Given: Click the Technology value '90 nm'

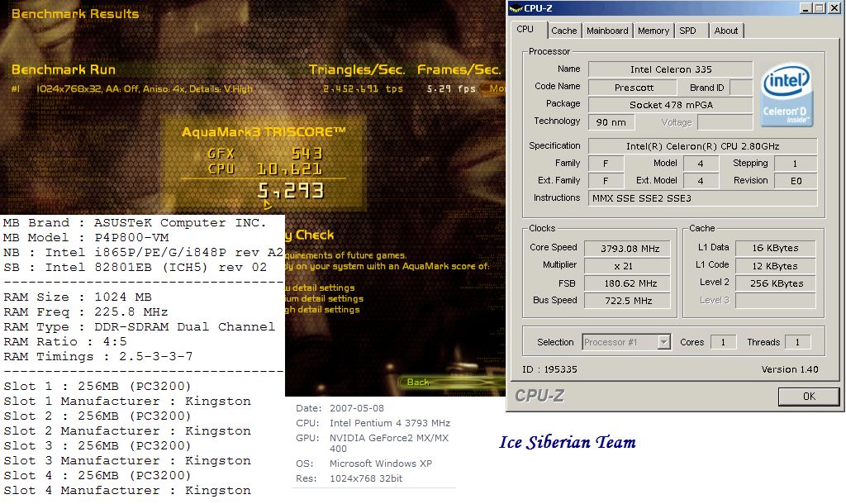Looking at the screenshot, I should (611, 122).
